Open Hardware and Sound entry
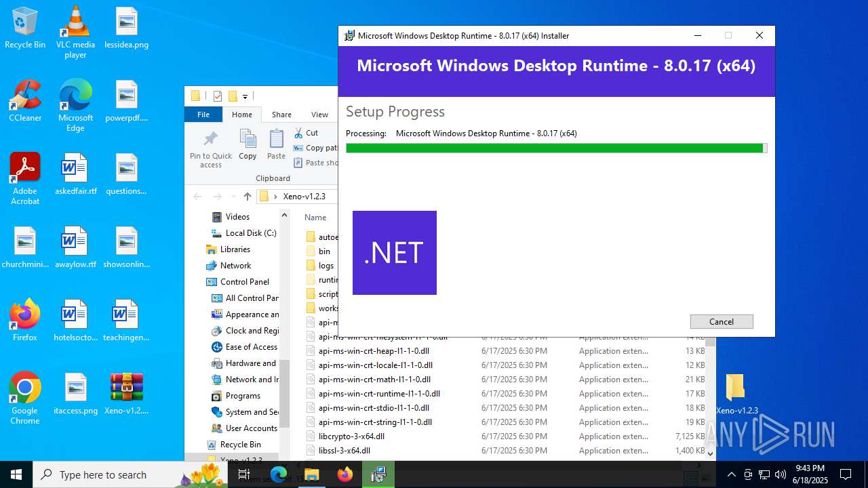Image resolution: width=868 pixels, height=488 pixels. tap(245, 363)
